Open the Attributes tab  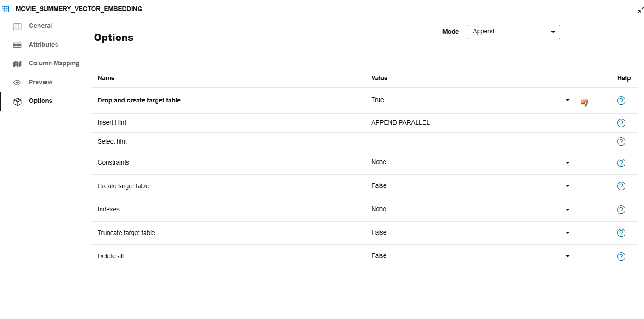pyautogui.click(x=43, y=45)
